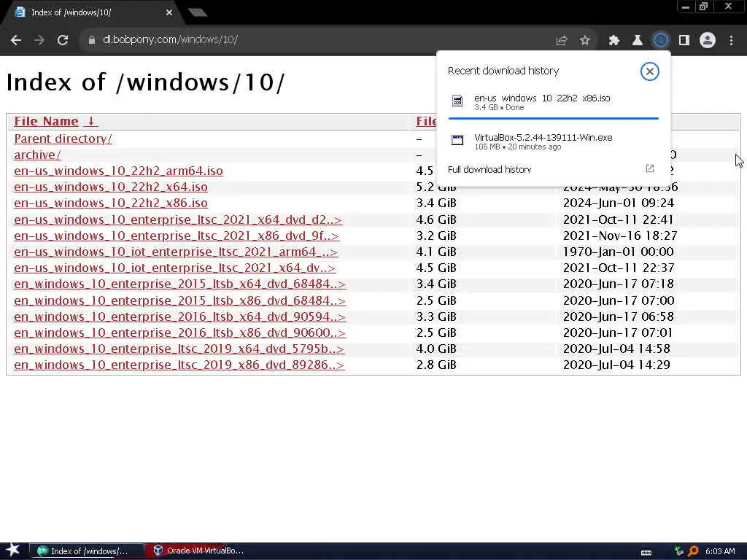Click the 2.8 GiB size cell

(436, 365)
